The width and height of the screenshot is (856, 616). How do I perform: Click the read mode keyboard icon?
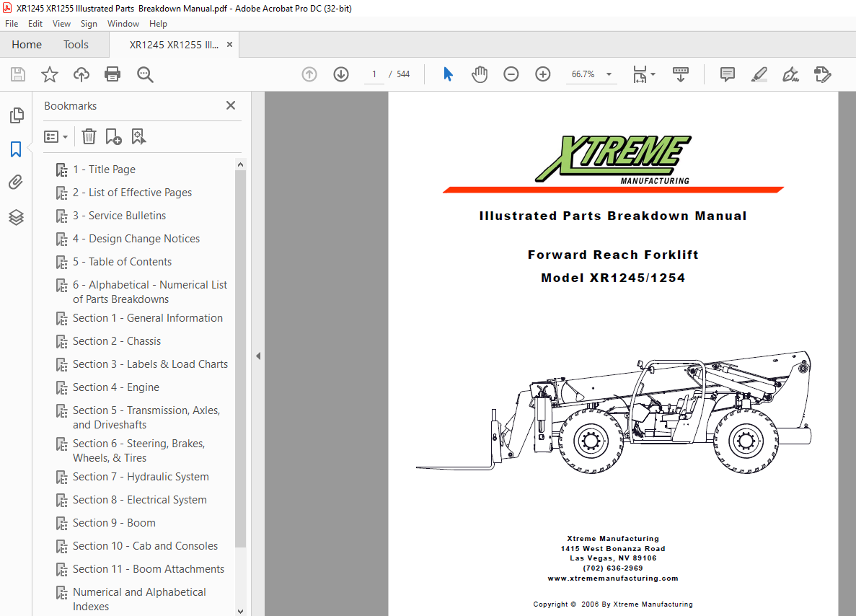point(680,74)
